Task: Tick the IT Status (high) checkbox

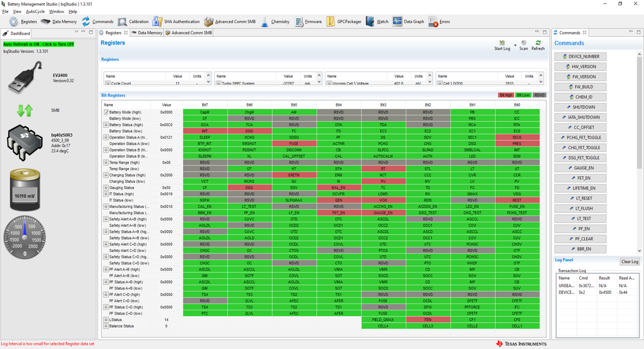Action: pos(106,194)
